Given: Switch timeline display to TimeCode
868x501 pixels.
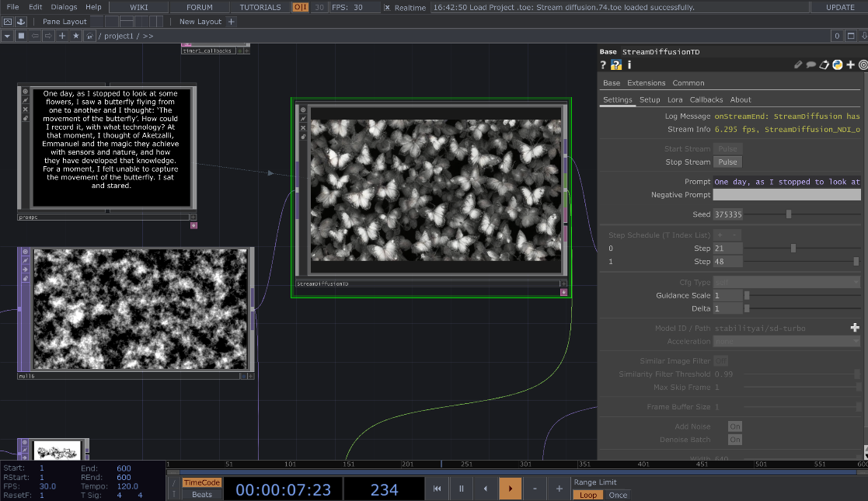Looking at the screenshot, I should coord(201,482).
